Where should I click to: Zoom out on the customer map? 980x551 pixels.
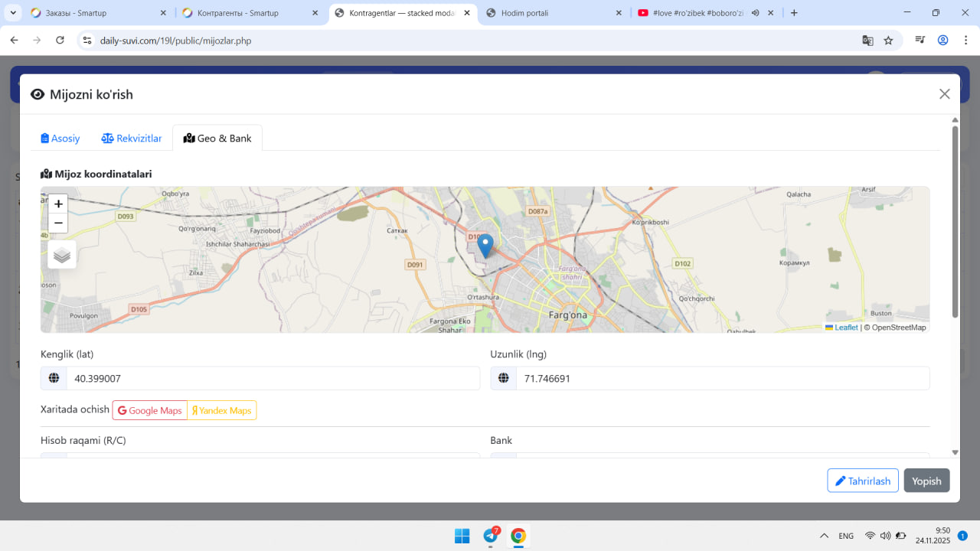pos(58,223)
